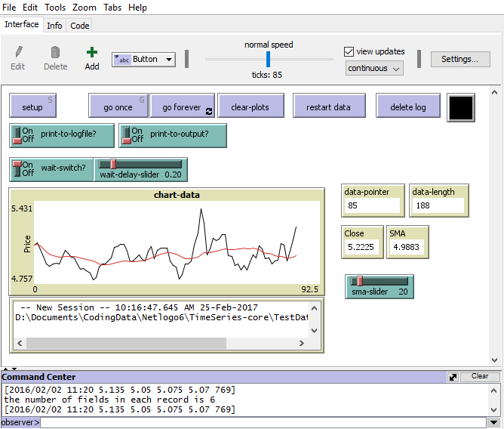The width and height of the screenshot is (504, 429).
Task: Open the Button widget type dropdown
Action: [143, 60]
